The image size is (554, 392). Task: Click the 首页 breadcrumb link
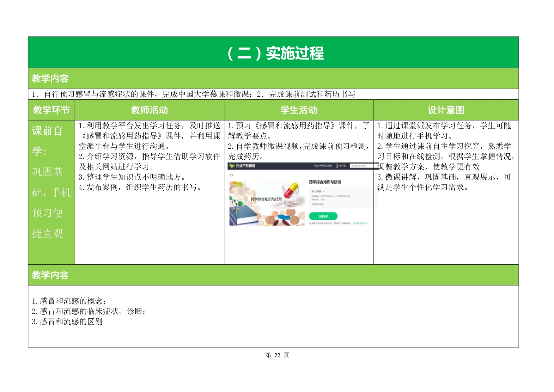click(231, 175)
